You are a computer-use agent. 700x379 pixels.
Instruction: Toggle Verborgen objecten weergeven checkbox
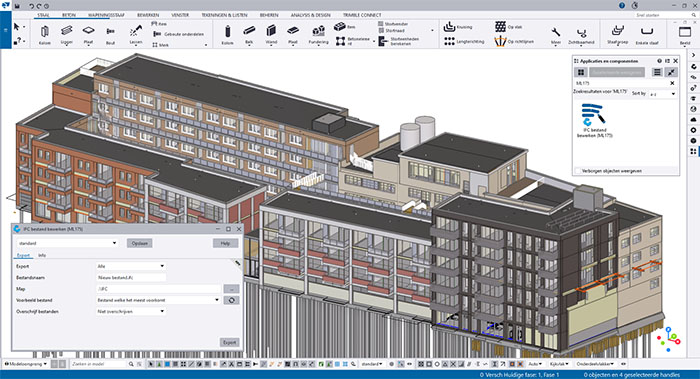578,171
